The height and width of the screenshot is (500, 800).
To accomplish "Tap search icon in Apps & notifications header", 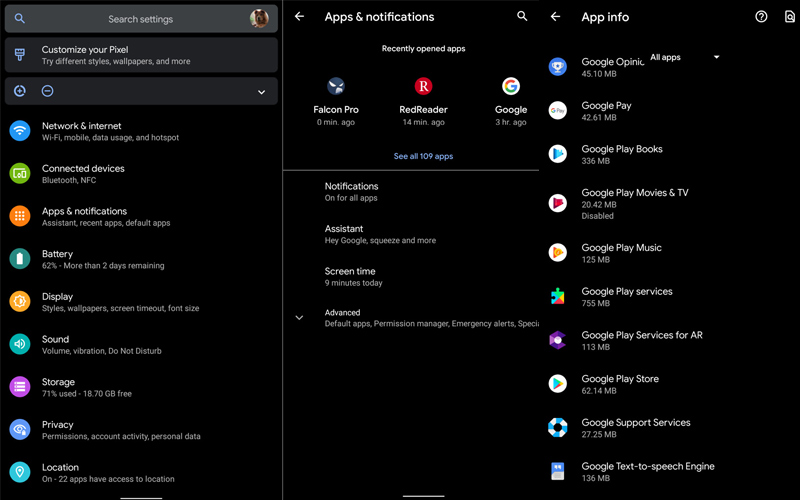I will point(522,17).
